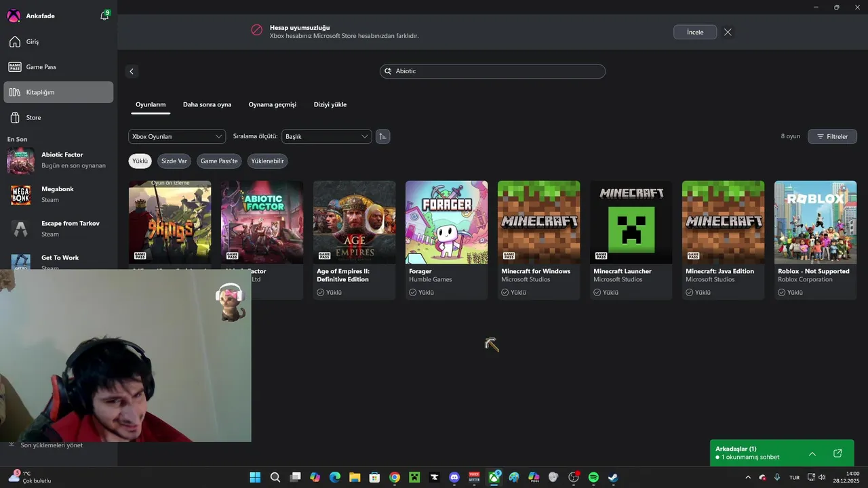Click the search magnifier icon
Image resolution: width=868 pixels, height=488 pixels.
389,71
